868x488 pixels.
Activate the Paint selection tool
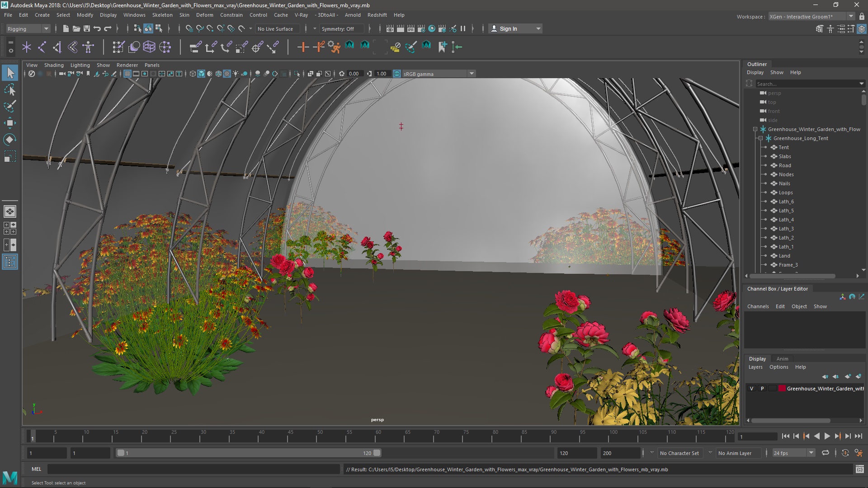[x=10, y=106]
